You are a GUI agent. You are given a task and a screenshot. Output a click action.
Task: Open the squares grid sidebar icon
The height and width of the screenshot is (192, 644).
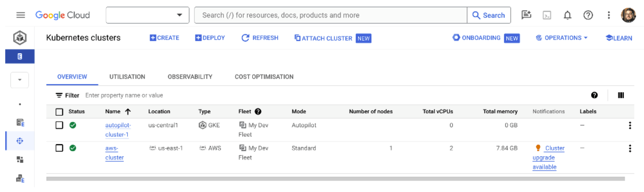point(20,159)
